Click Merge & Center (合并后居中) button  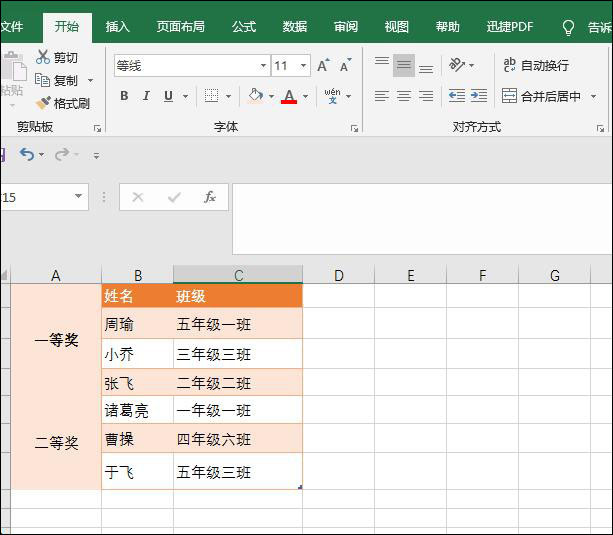[x=542, y=96]
